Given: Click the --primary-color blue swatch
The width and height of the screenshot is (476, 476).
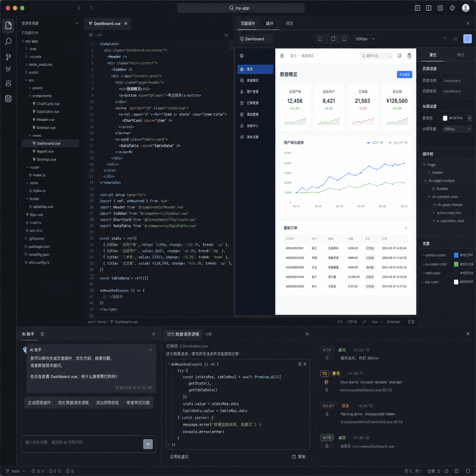Looking at the screenshot, I should (456, 255).
